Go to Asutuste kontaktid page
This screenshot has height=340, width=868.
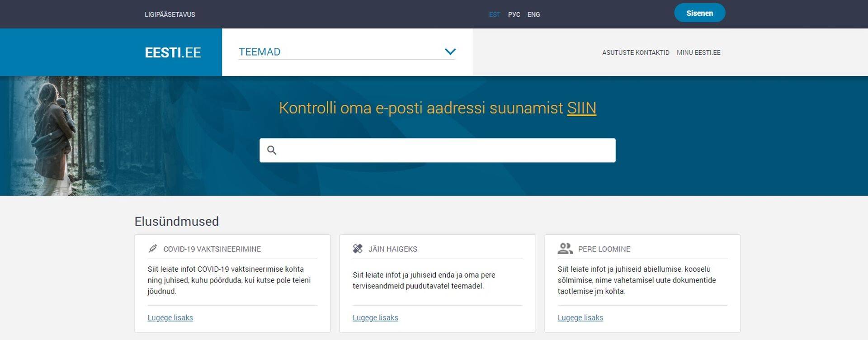pos(635,52)
